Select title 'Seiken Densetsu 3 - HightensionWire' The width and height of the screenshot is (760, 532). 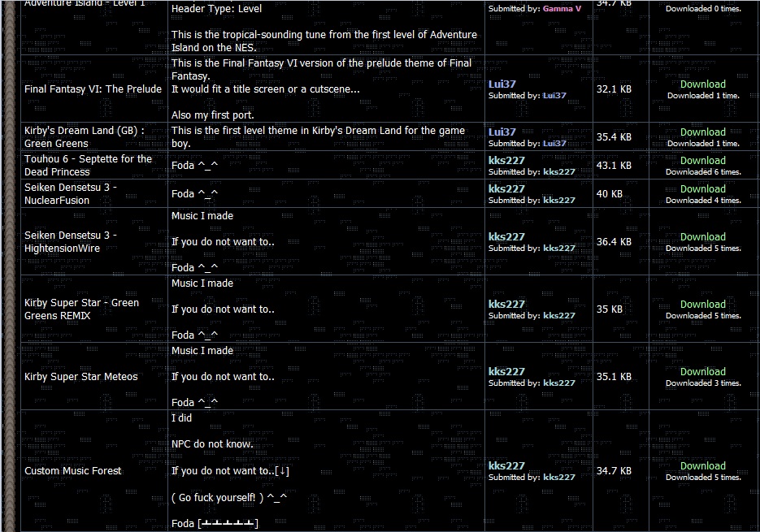71,242
